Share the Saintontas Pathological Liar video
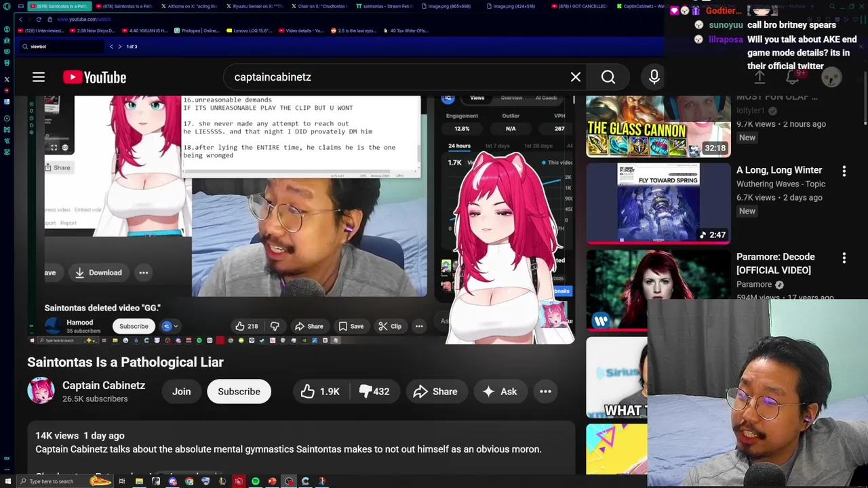 (x=435, y=391)
